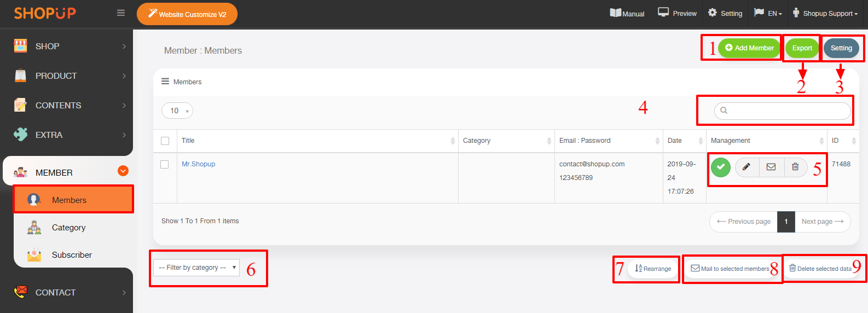Click the green Add Member button

[749, 48]
